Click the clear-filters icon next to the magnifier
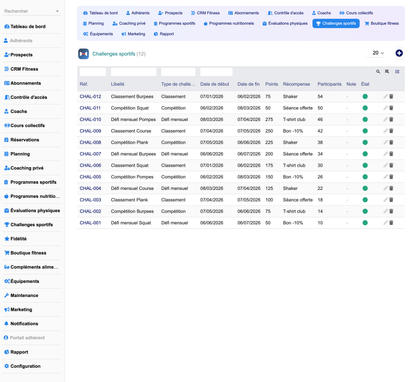Screen dimensions: 416x382 pyautogui.click(x=387, y=72)
